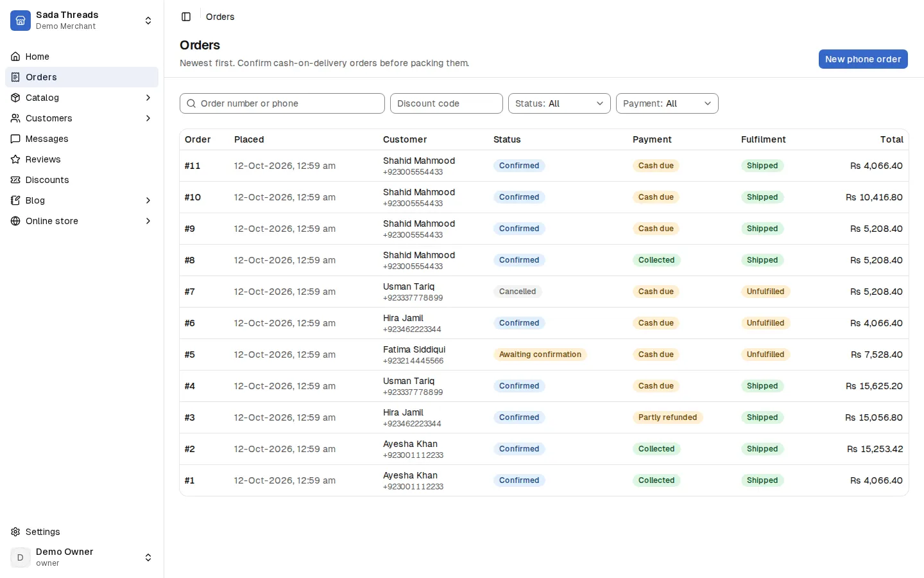
Task: Click the Unfulfilled badge on order #6
Action: 766,323
